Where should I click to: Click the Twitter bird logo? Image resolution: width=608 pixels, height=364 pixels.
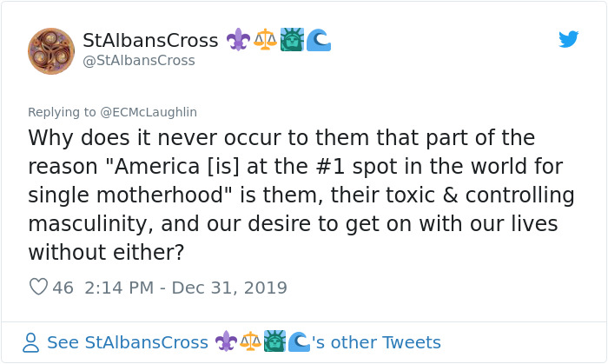point(569,39)
